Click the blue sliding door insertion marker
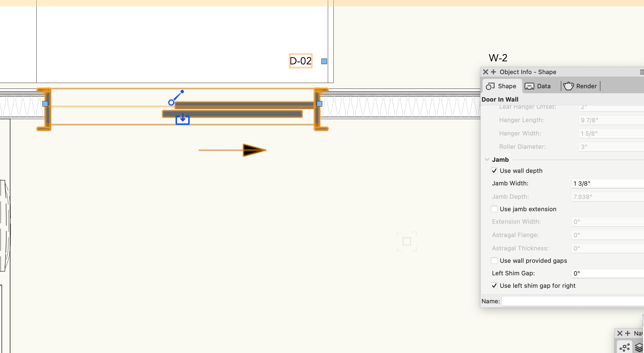The image size is (644, 353). click(182, 119)
